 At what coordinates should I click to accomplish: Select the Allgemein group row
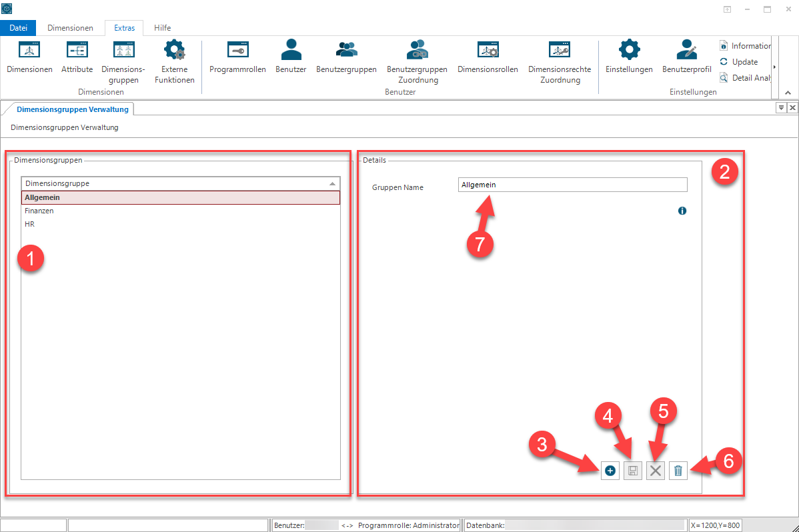pos(180,197)
